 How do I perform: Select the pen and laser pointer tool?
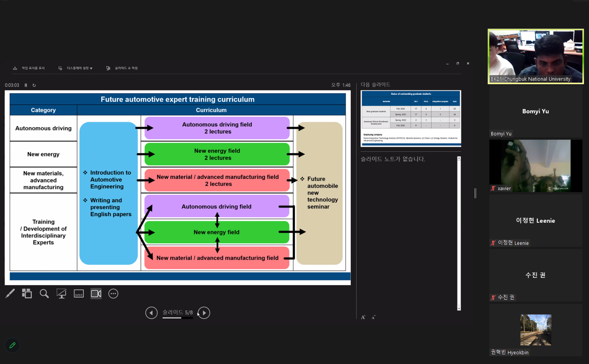(x=10, y=293)
